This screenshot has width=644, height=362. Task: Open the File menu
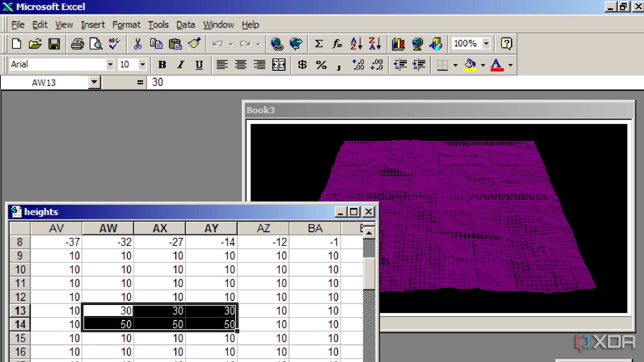[18, 25]
